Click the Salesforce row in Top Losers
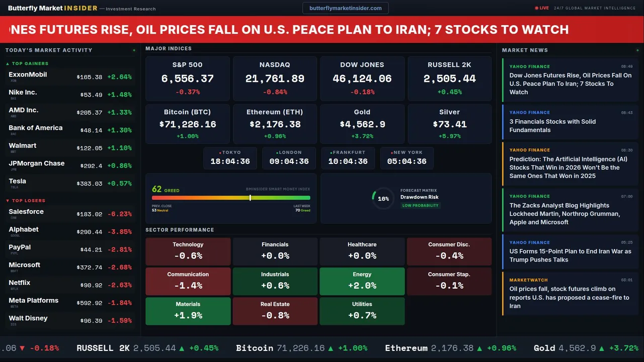This screenshot has height=362, width=644. [69, 214]
